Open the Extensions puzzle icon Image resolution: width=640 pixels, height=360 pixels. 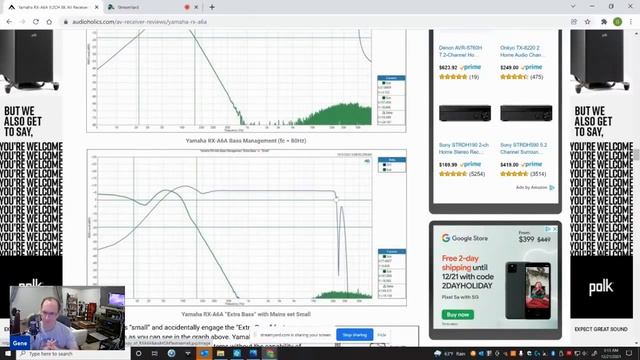[604, 22]
